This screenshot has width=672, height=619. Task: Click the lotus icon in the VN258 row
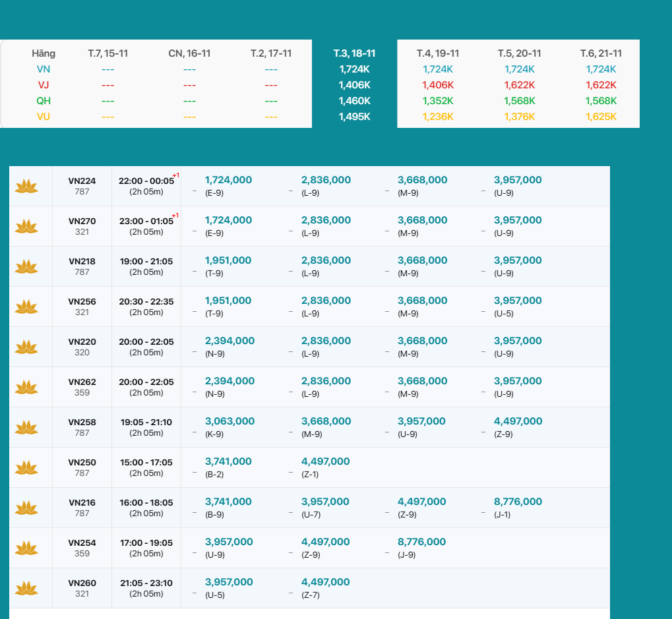coord(26,428)
